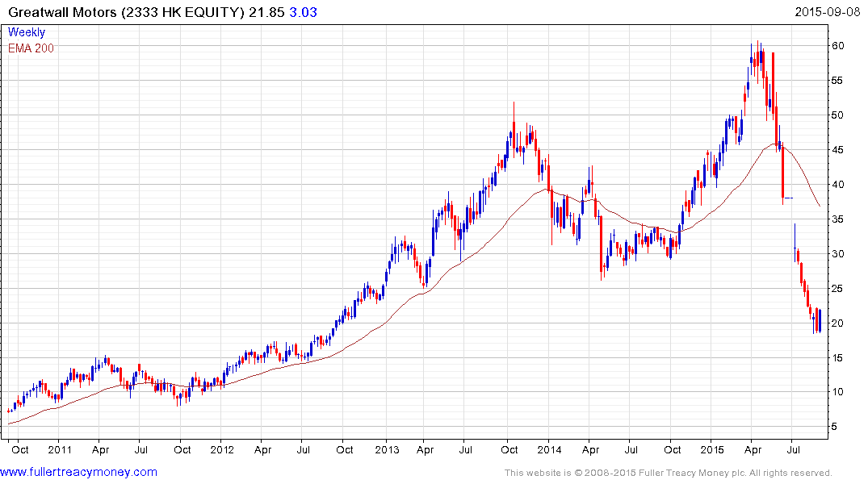This screenshot has width=868, height=484.
Task: Click the 'Weekly' interval label
Action: coord(27,32)
